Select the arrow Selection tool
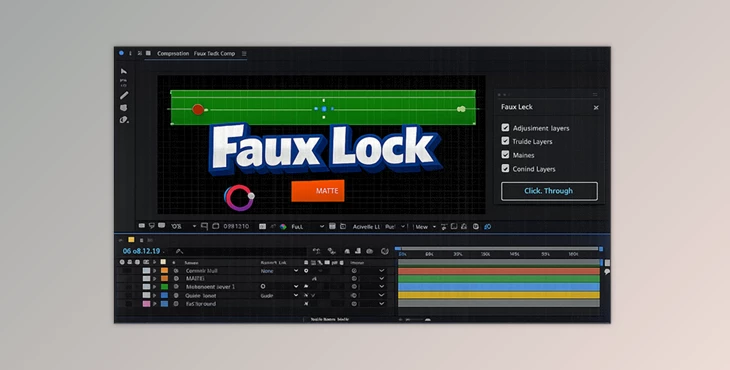This screenshot has height=370, width=730. [x=123, y=71]
